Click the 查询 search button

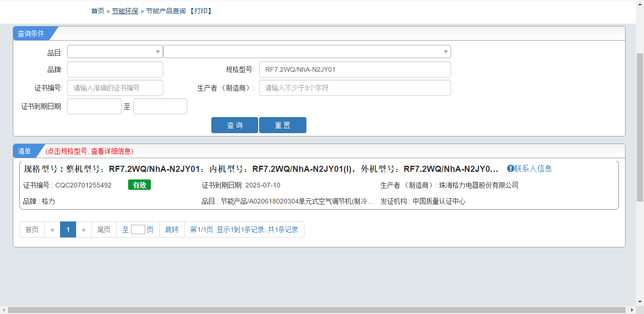click(235, 125)
